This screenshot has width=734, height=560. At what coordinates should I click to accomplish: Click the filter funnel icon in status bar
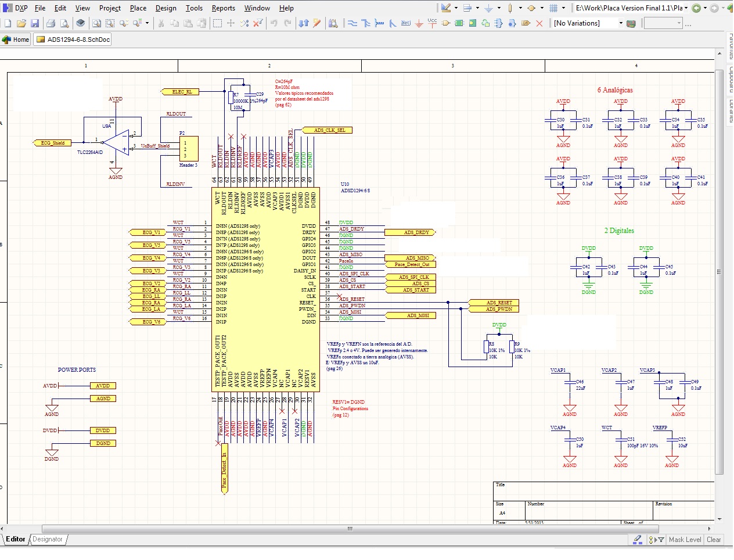(x=660, y=540)
